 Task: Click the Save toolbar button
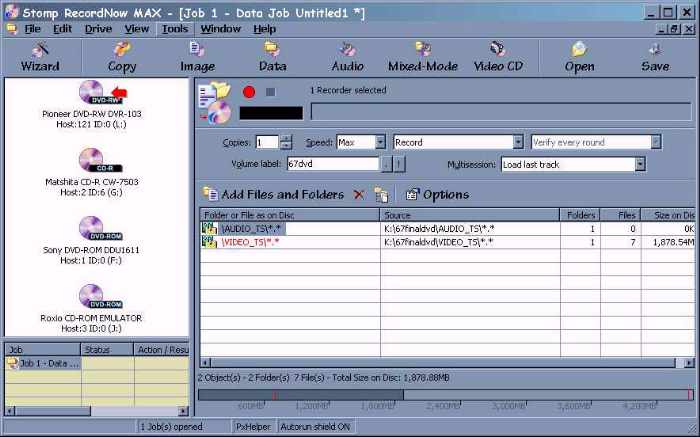(x=655, y=57)
